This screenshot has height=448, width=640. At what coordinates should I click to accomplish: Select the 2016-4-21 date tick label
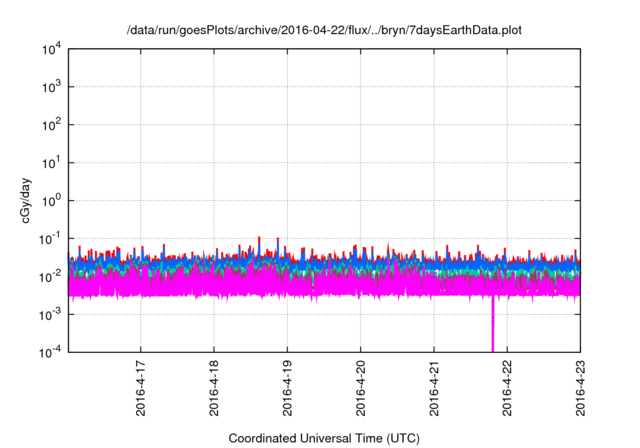pos(433,388)
